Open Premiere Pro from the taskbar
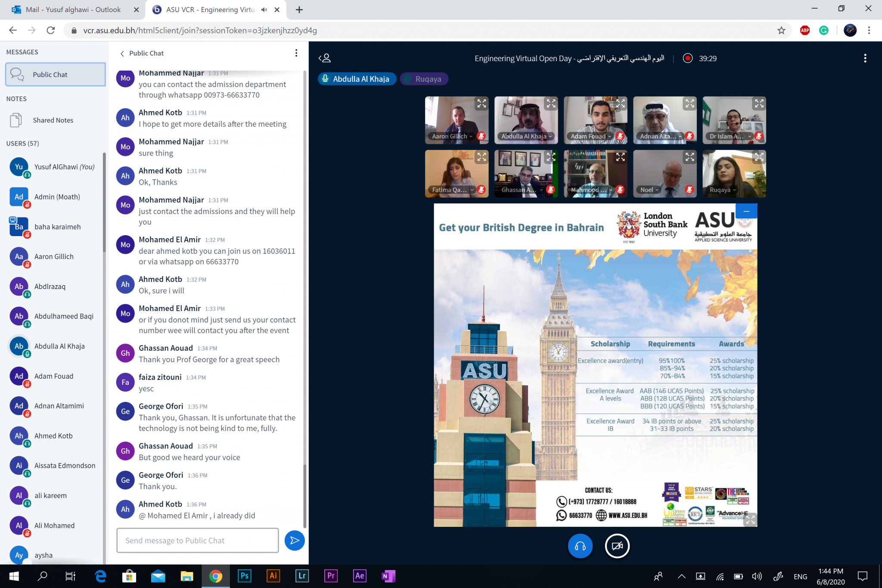This screenshot has width=882, height=588. pos(331,576)
